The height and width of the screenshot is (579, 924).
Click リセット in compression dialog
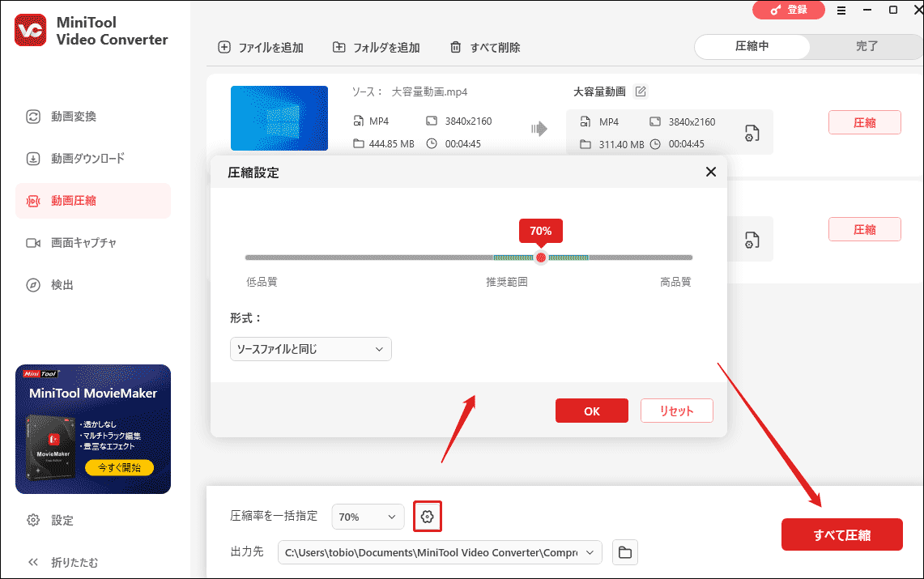[x=676, y=411]
